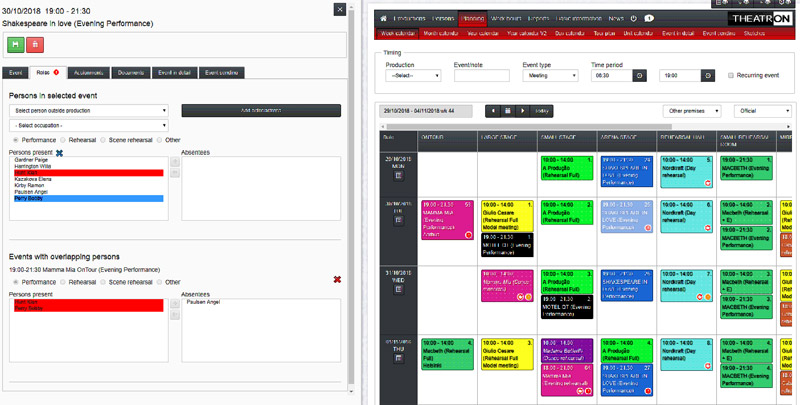Click blue cross icon beside Persons present

(59, 152)
